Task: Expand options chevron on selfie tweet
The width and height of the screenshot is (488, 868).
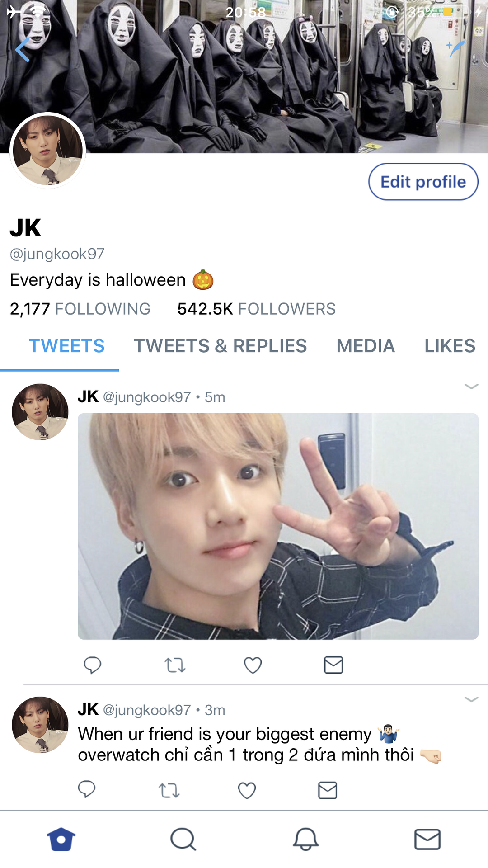Action: click(471, 386)
